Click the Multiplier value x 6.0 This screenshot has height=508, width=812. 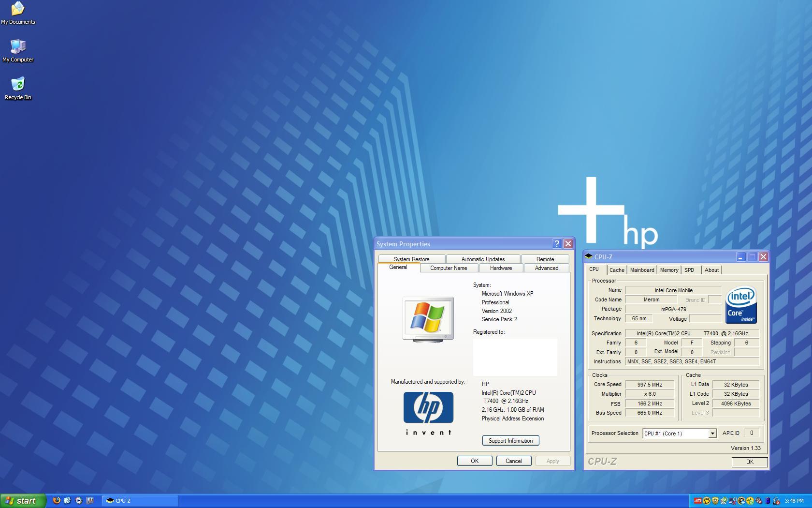[x=650, y=394]
